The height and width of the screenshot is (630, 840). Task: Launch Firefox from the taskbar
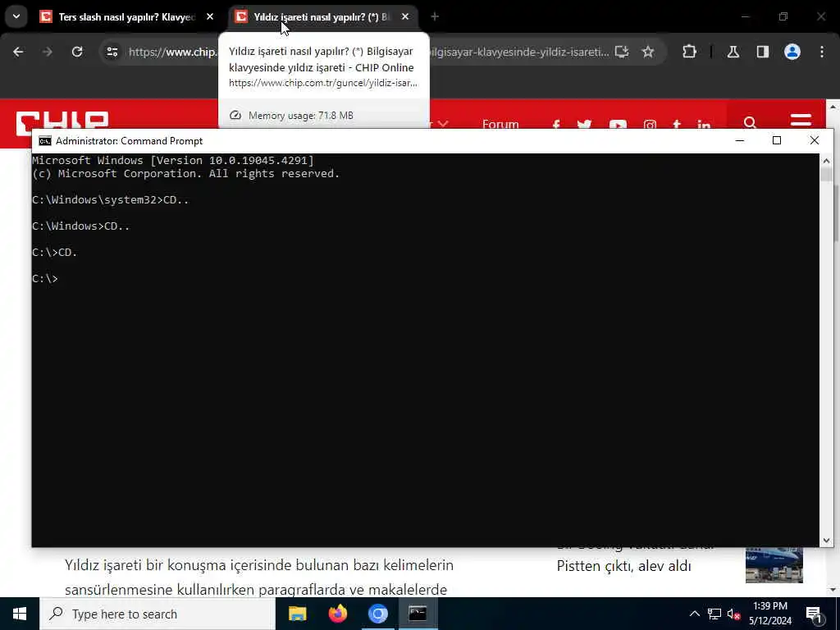point(337,614)
